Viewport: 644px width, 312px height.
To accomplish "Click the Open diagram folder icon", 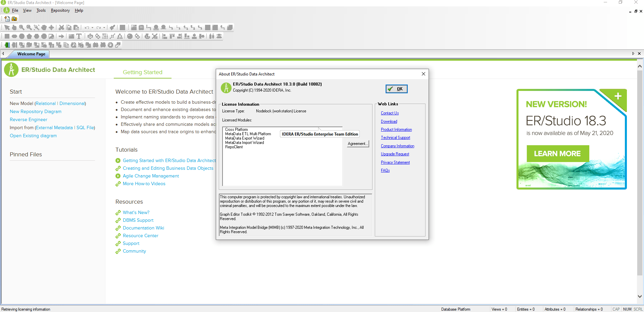I will [x=14, y=19].
